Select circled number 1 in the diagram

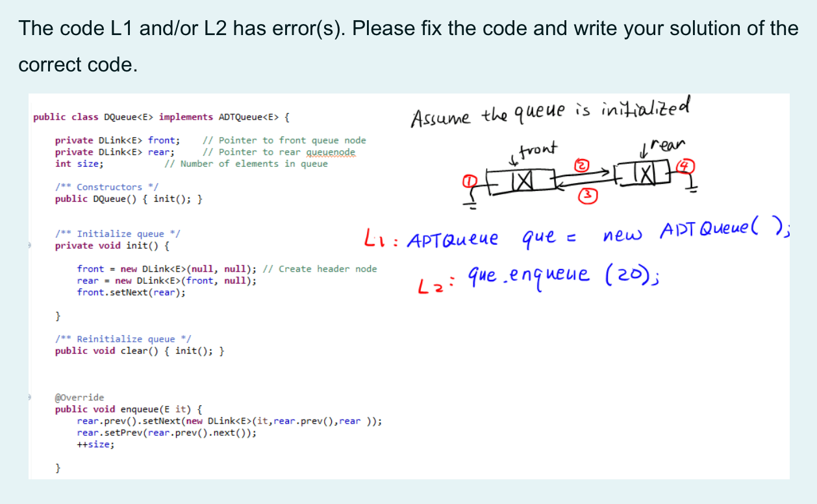click(469, 182)
